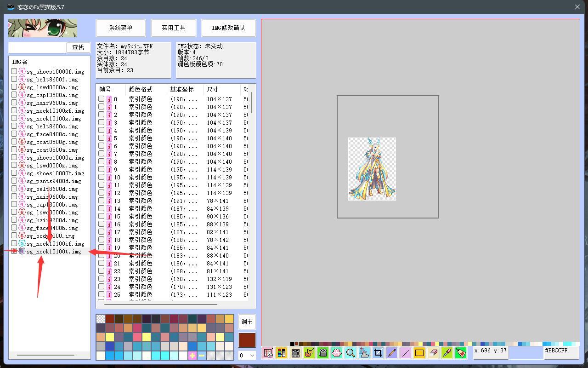Viewport: 588px width, 368px height.
Task: Click the 帧号 column header
Action: [x=111, y=89]
